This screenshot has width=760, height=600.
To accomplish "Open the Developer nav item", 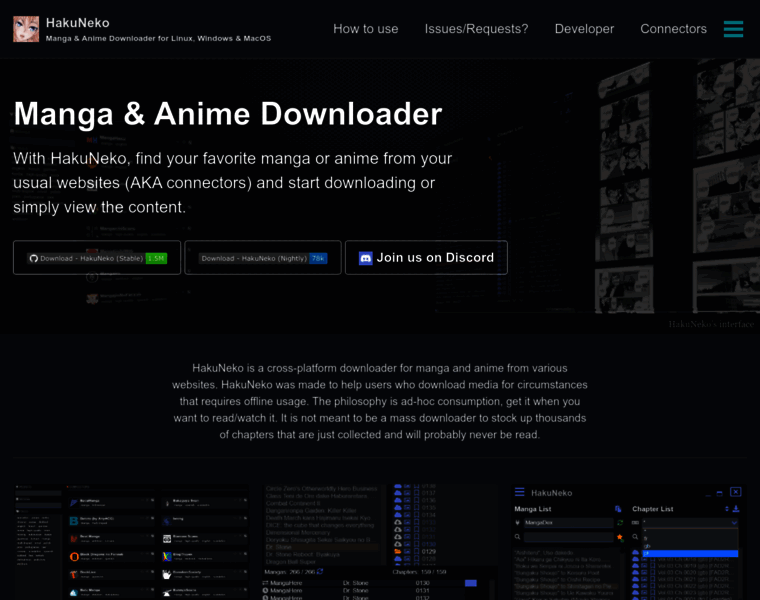I will click(x=584, y=29).
